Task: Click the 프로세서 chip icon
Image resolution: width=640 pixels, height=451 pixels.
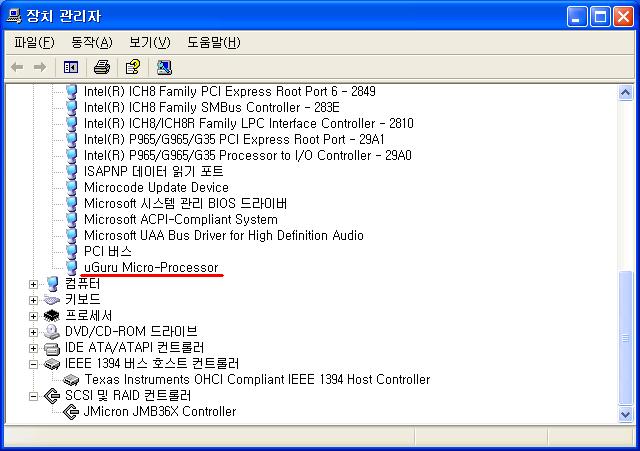Action: click(x=52, y=315)
